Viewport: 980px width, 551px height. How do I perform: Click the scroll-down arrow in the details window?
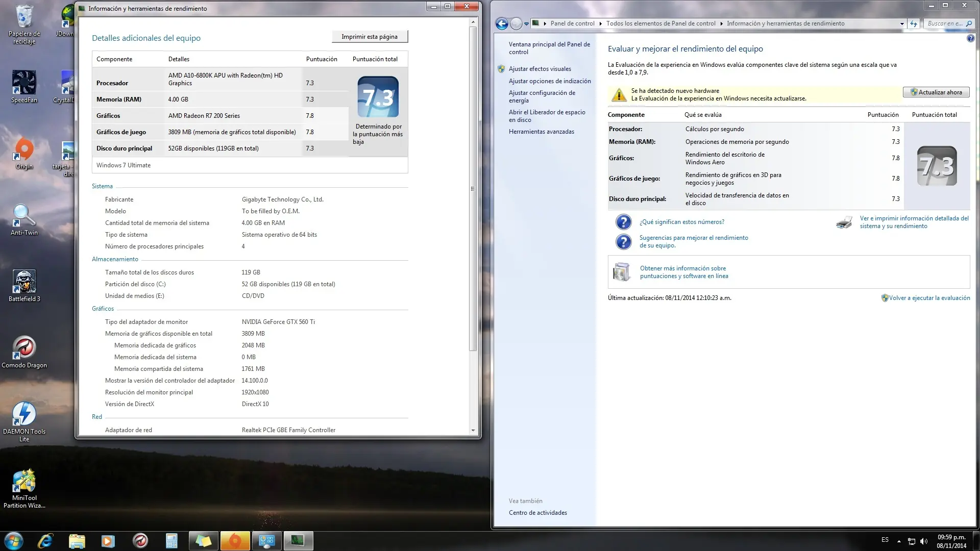pyautogui.click(x=473, y=430)
